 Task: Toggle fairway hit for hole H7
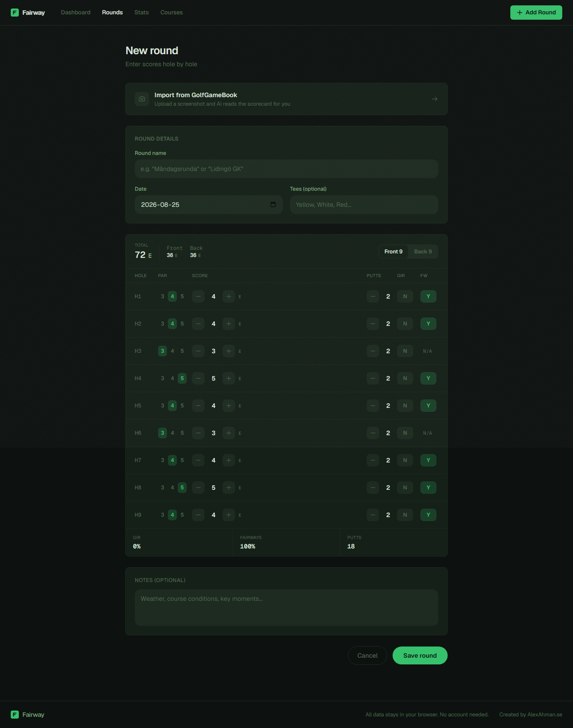coord(428,460)
